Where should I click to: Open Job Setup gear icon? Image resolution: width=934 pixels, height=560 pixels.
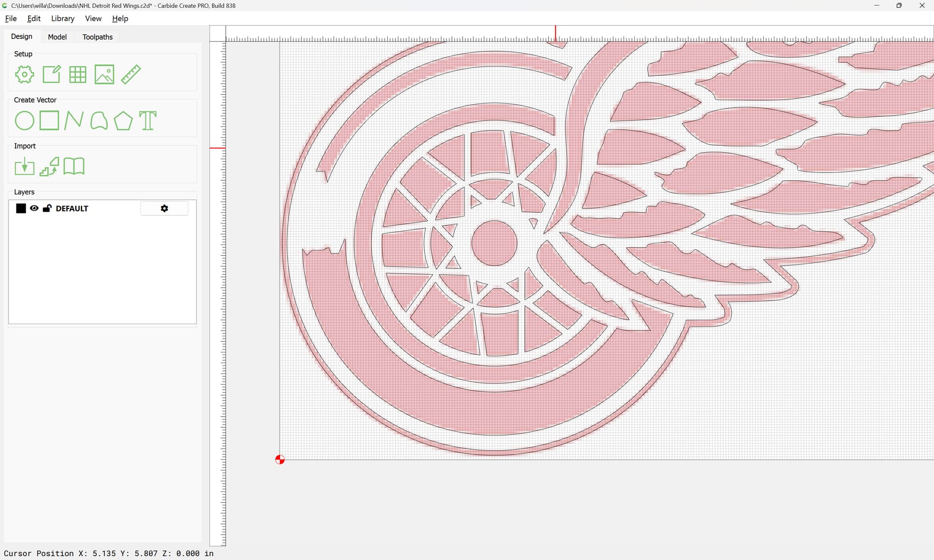click(24, 74)
